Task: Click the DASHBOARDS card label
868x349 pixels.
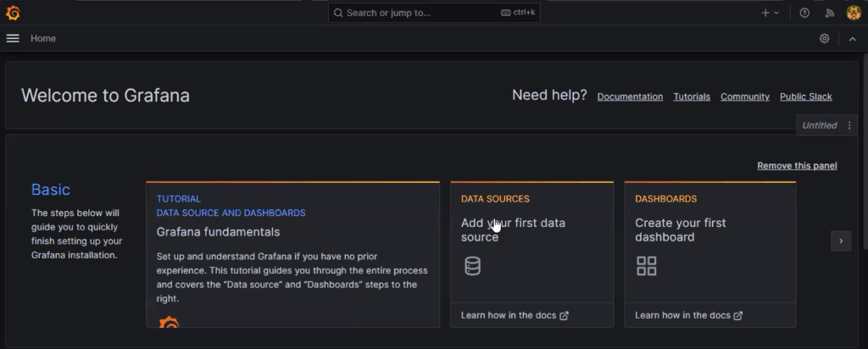Action: pos(665,198)
